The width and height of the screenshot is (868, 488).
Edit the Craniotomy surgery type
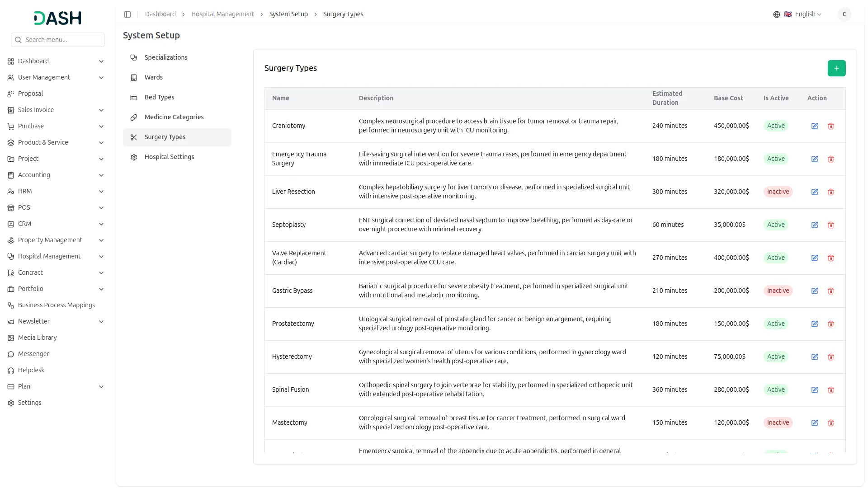pos(814,126)
